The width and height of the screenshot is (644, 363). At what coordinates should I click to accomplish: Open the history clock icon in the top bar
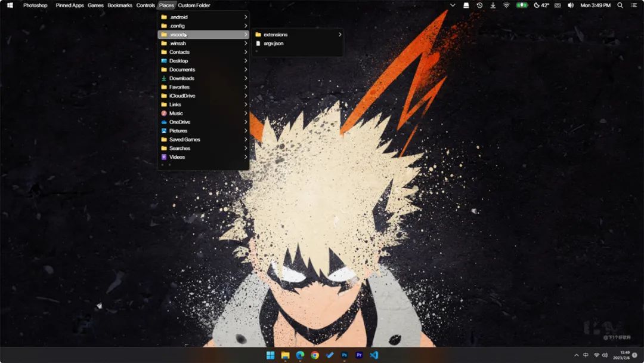click(x=479, y=5)
